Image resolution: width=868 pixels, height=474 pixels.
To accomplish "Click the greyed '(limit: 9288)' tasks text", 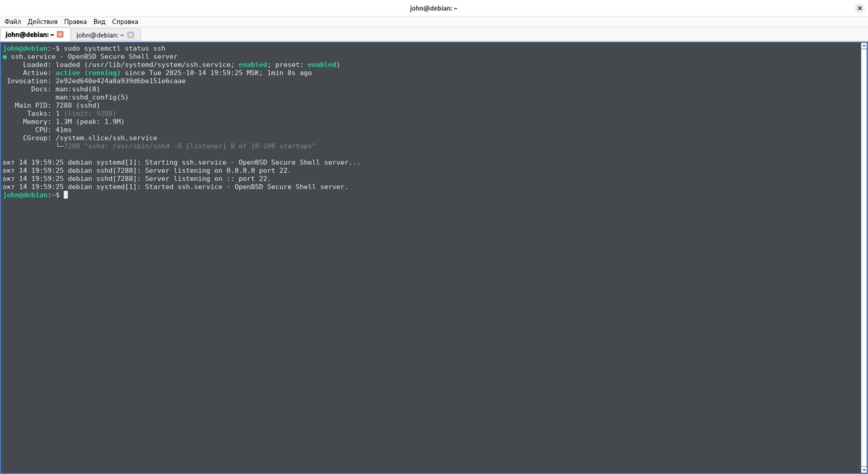I will point(90,114).
